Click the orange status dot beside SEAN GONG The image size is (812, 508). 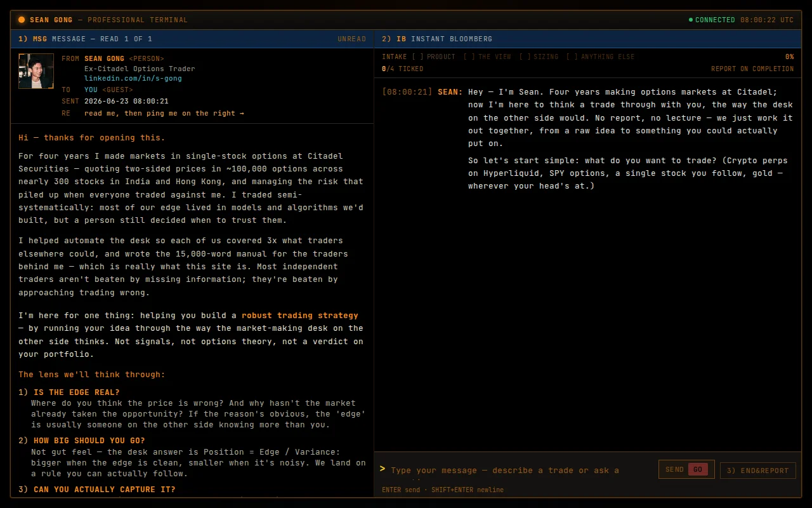coord(22,20)
